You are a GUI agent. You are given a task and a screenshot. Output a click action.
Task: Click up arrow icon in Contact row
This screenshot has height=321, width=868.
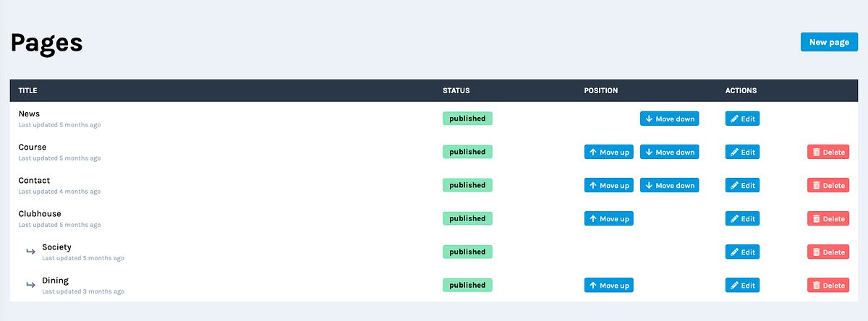593,186
